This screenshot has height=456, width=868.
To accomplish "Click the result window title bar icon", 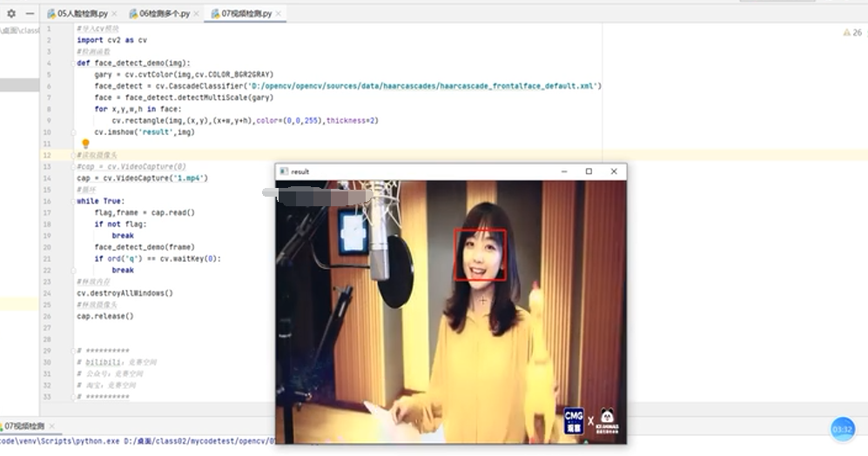I will click(283, 172).
